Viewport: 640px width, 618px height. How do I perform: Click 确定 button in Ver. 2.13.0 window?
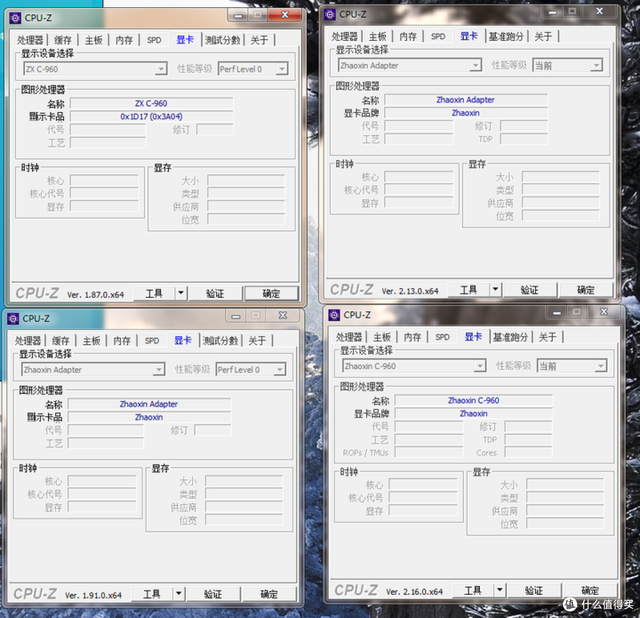(586, 289)
